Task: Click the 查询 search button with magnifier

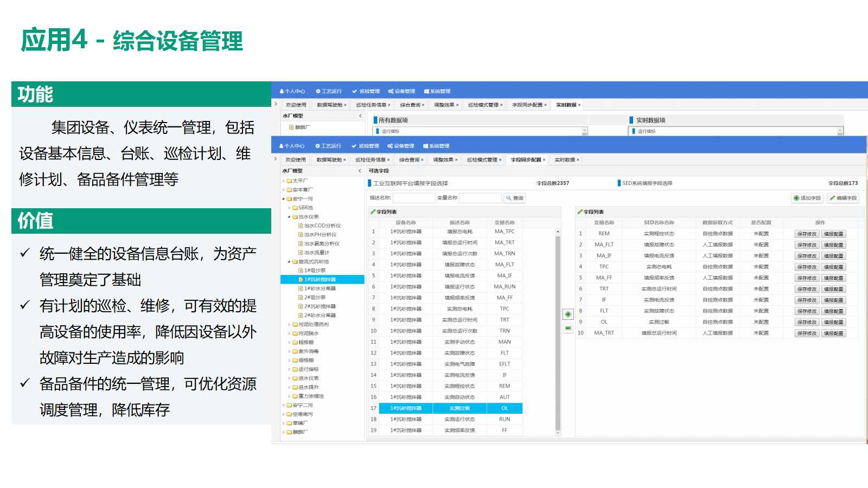Action: [x=514, y=198]
